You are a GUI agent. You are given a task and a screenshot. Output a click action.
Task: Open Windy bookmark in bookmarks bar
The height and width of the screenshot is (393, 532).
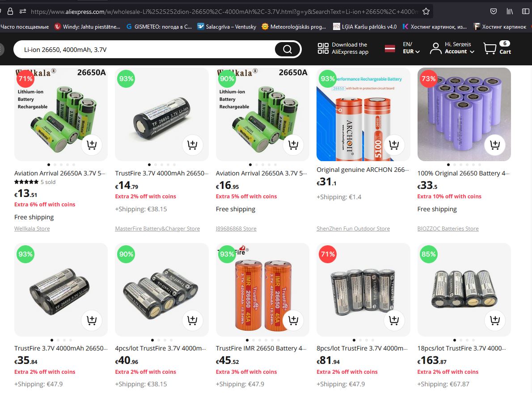click(88, 26)
